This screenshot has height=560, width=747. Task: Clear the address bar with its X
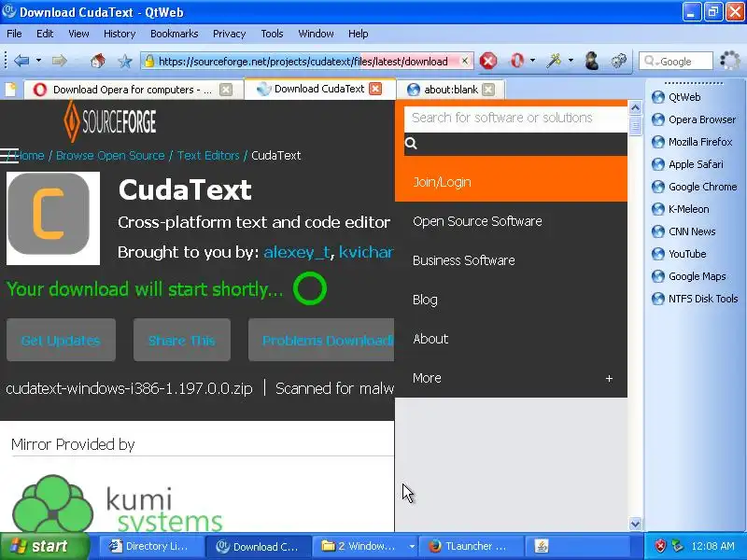(465, 61)
